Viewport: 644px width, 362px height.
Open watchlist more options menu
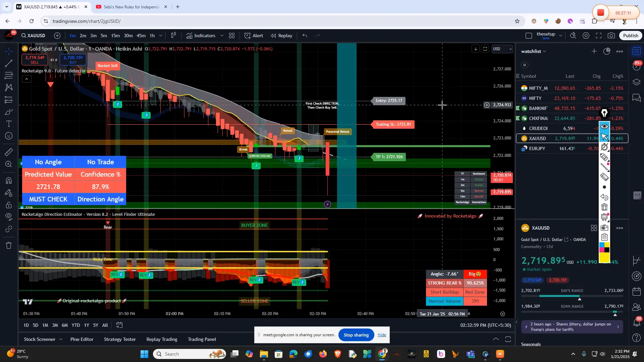(x=620, y=51)
